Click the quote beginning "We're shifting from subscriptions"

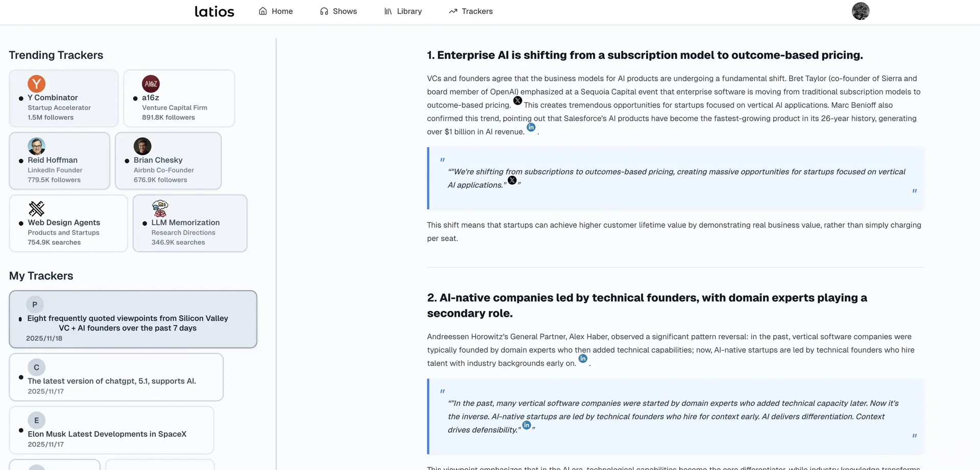[676, 178]
